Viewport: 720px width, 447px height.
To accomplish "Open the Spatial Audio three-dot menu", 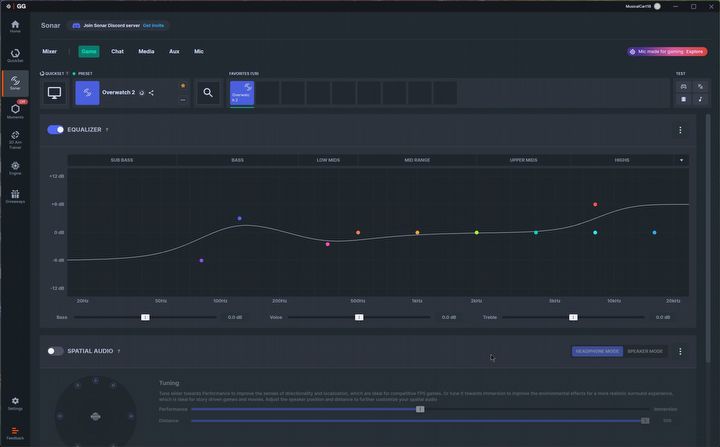I will [680, 351].
